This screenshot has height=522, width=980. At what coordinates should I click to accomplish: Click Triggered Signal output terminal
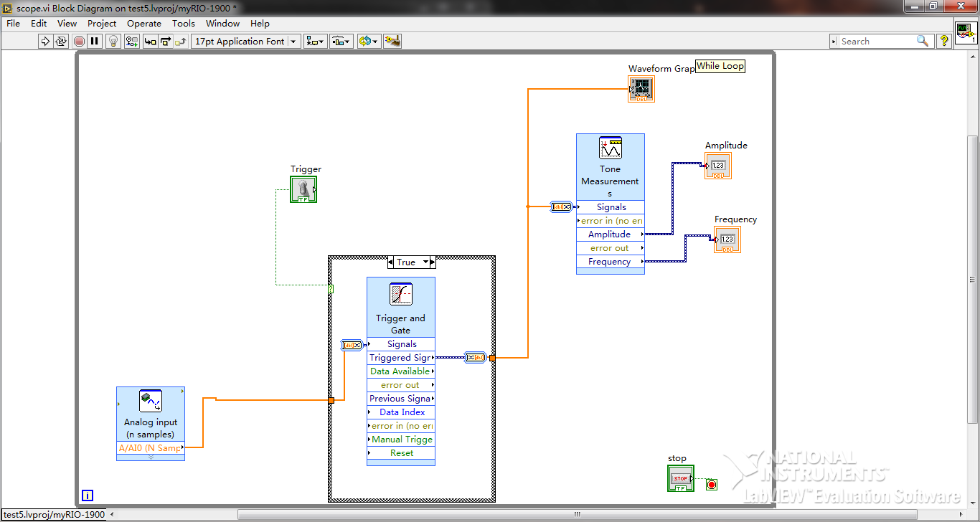pos(401,358)
